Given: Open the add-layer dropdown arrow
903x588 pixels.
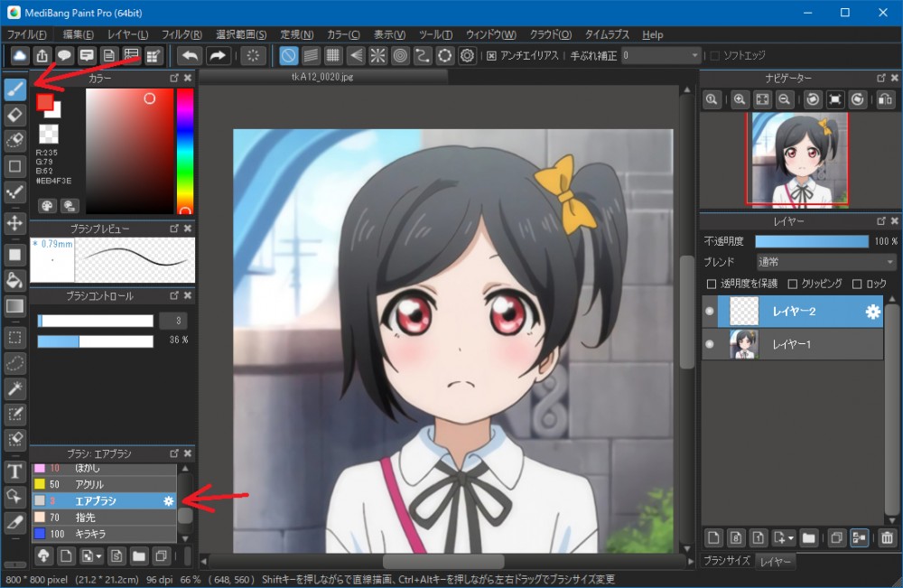Looking at the screenshot, I should click(x=791, y=538).
